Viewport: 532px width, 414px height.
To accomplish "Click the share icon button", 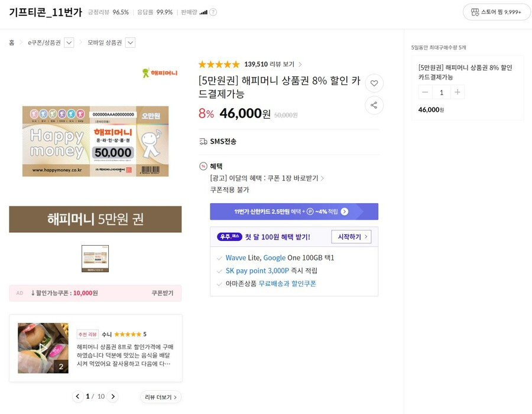I will [x=374, y=105].
